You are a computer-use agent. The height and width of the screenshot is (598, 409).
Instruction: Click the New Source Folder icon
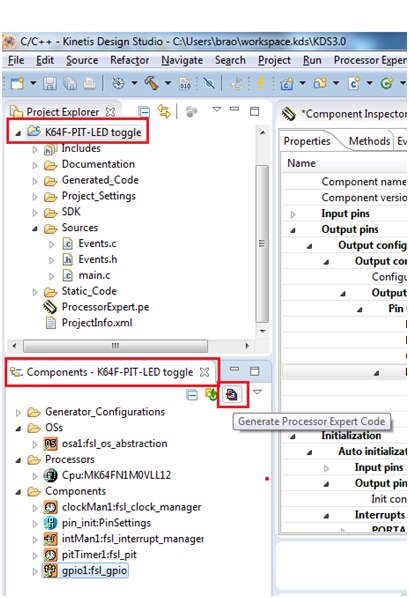tap(320, 83)
